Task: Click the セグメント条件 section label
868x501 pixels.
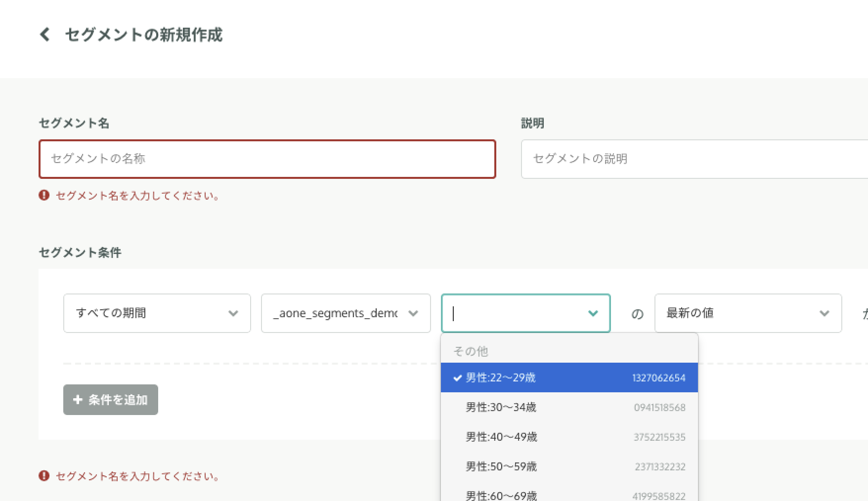Action: 80,252
